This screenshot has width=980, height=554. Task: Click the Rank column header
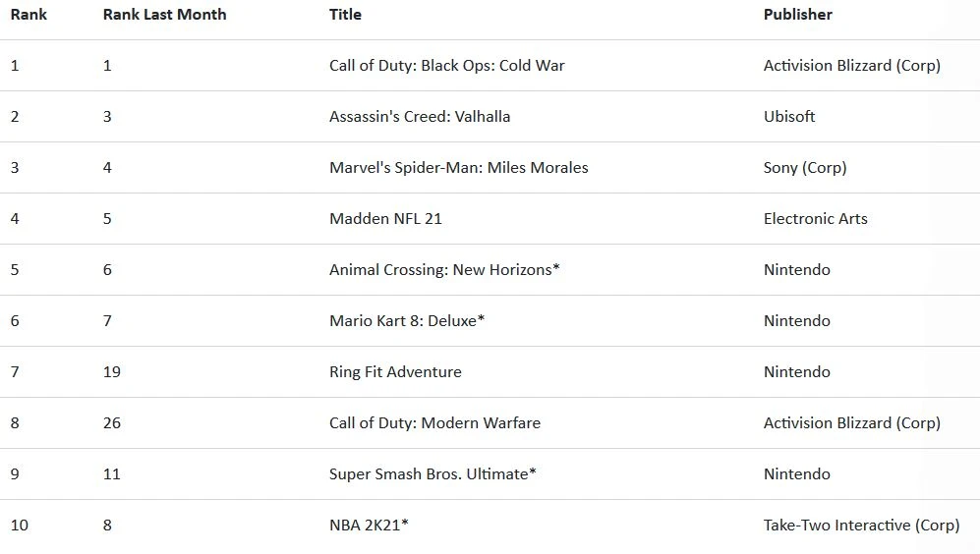click(x=29, y=15)
